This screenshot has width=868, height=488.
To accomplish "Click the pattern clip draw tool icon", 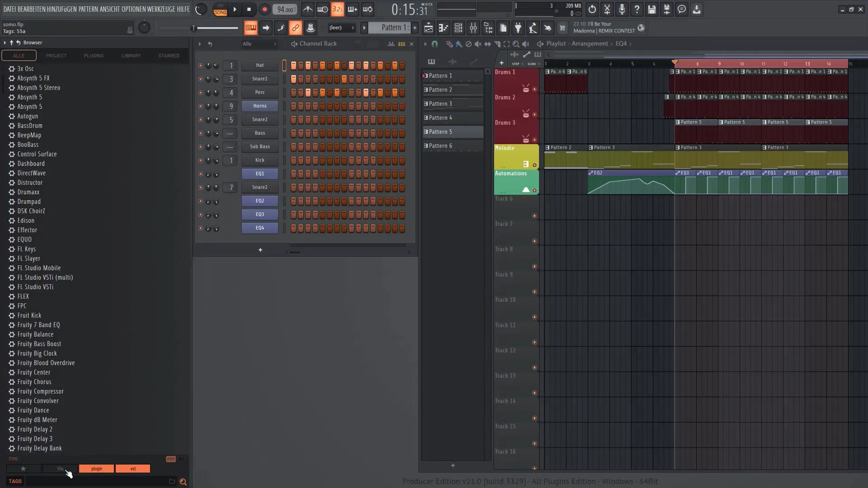I will click(x=449, y=43).
